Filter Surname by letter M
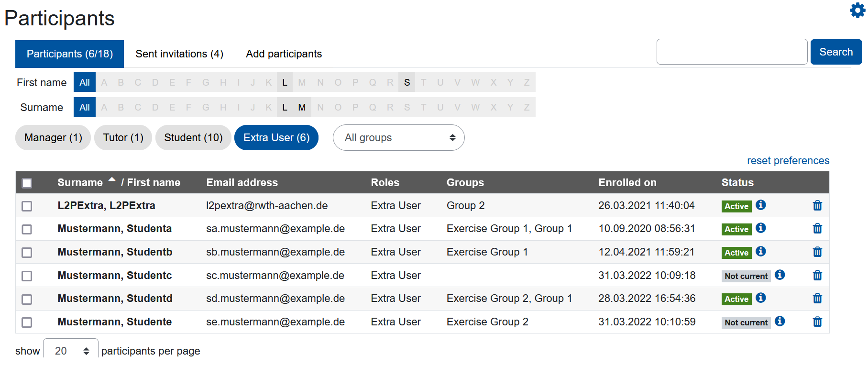 (x=302, y=108)
